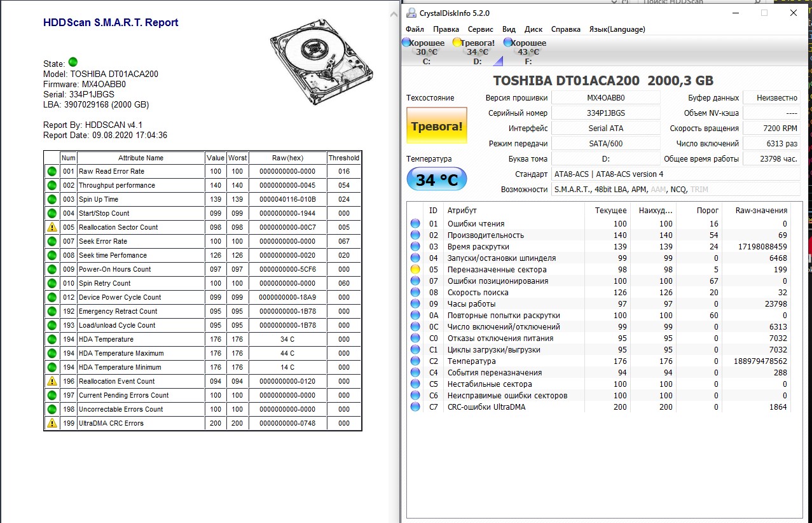The image size is (812, 523).
Task: Click raw value 1864 of CRC-ошибки UltraDMA
Action: pyautogui.click(x=778, y=407)
